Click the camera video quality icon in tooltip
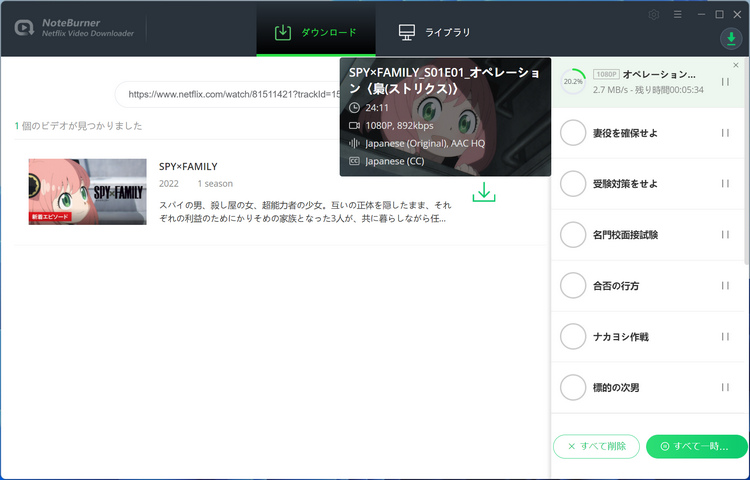The width and height of the screenshot is (750, 480). [354, 126]
